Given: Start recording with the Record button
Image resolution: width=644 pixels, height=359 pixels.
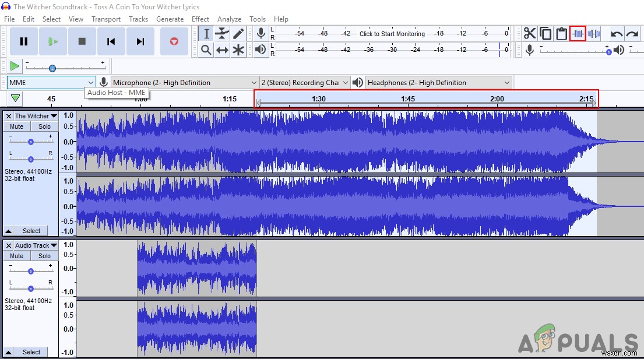Looking at the screenshot, I should click(174, 41).
